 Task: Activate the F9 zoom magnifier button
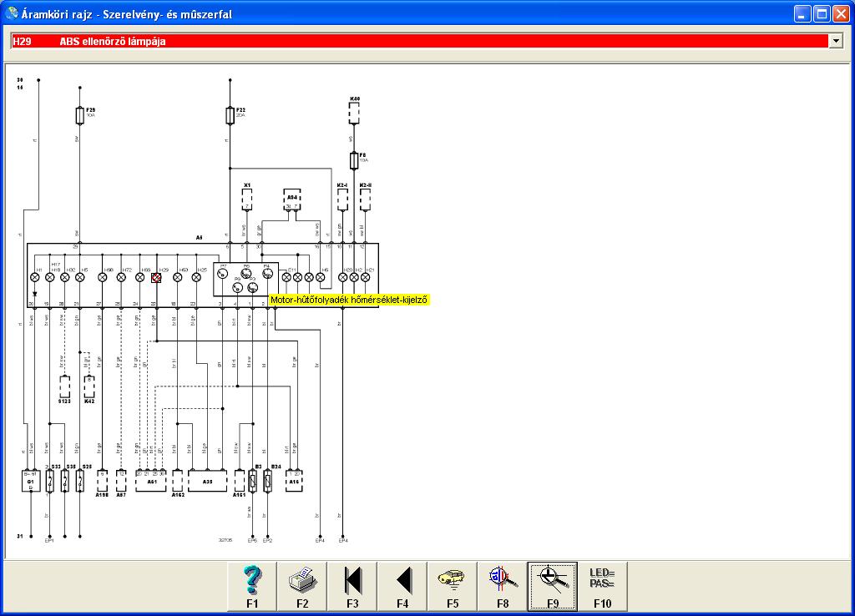(553, 587)
